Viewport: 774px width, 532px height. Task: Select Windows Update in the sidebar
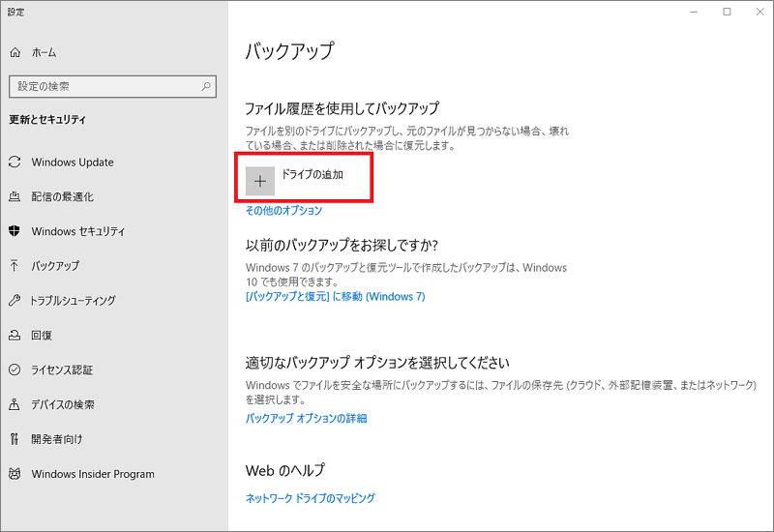tap(73, 162)
